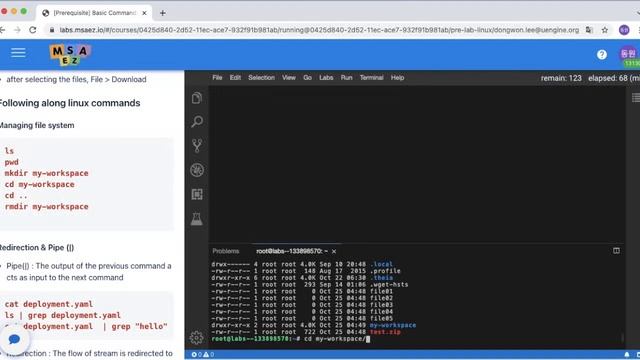Open the flask Labs icon in sidebar

click(197, 219)
